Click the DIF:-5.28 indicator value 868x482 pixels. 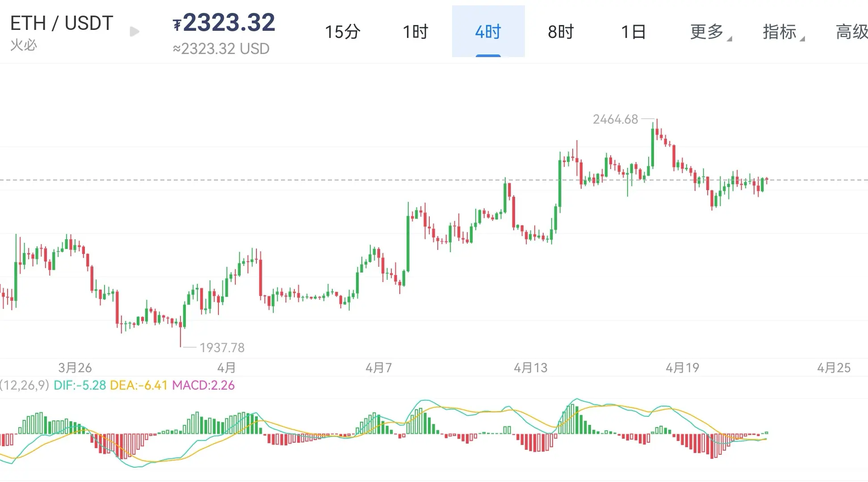pyautogui.click(x=80, y=385)
